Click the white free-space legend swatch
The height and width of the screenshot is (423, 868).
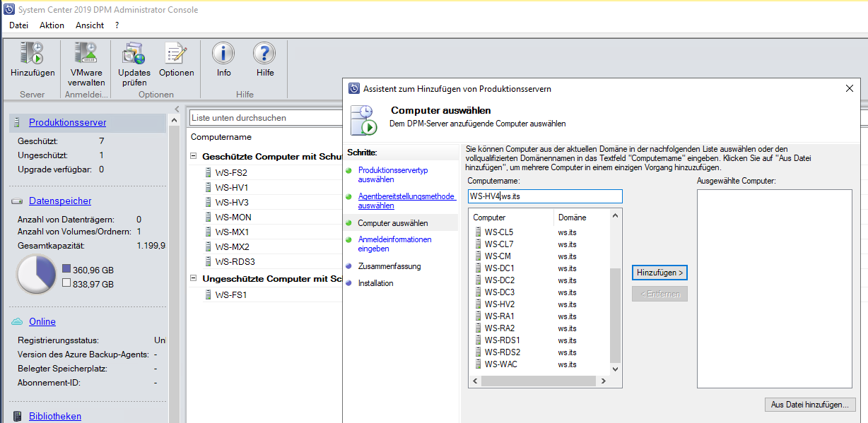66,283
